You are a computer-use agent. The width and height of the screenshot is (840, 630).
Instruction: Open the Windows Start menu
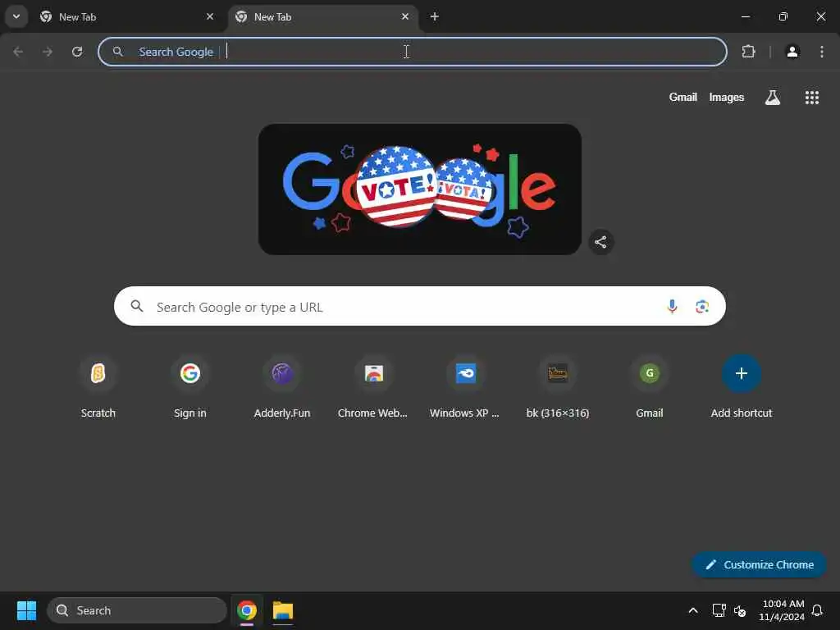[x=26, y=610]
